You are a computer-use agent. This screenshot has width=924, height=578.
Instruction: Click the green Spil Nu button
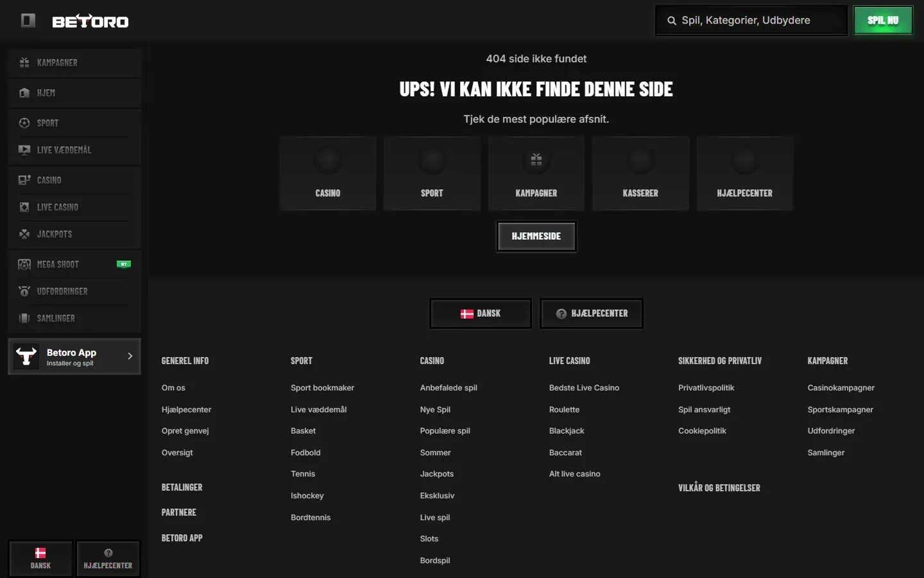883,21
